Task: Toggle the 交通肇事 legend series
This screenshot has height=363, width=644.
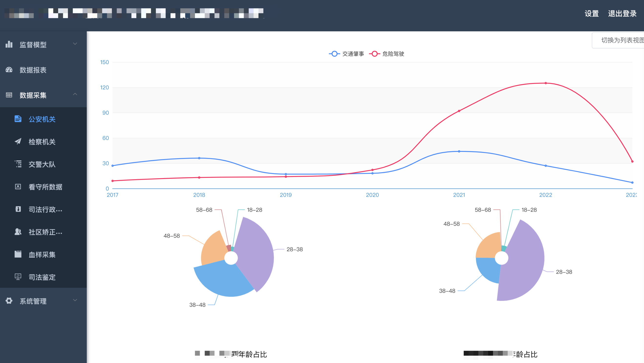Action: pyautogui.click(x=346, y=54)
